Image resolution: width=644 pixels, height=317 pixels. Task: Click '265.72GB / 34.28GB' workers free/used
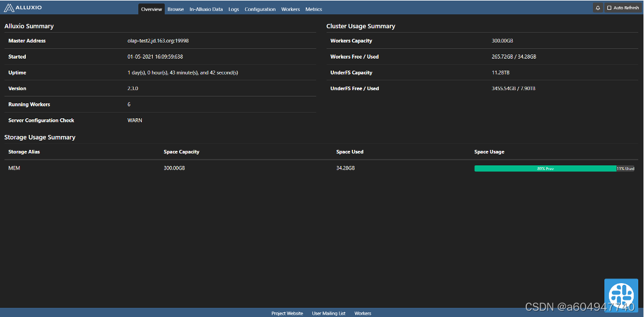click(x=514, y=57)
